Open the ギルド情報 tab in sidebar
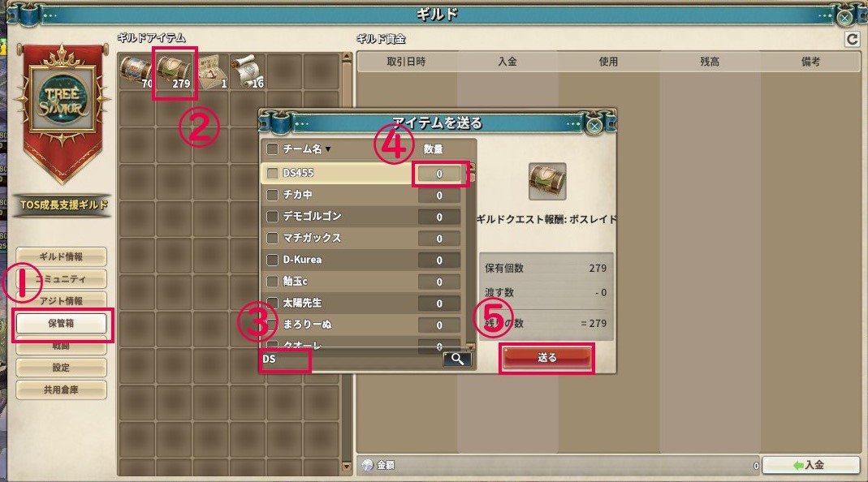 click(x=61, y=256)
